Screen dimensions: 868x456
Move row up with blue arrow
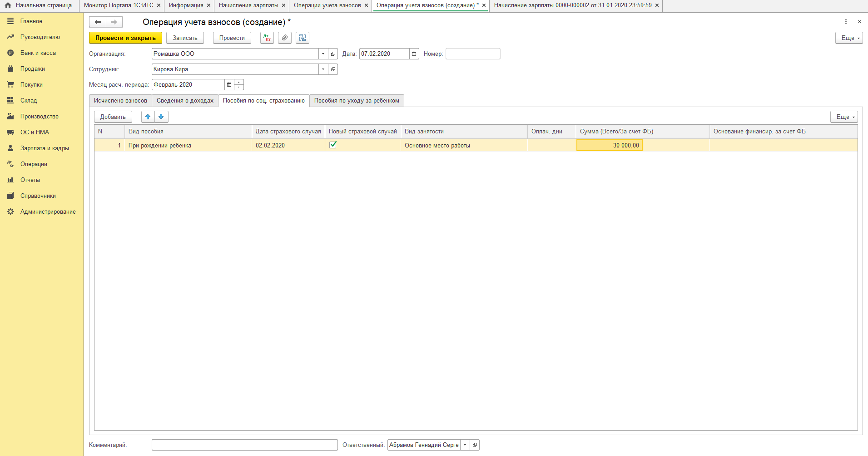148,117
